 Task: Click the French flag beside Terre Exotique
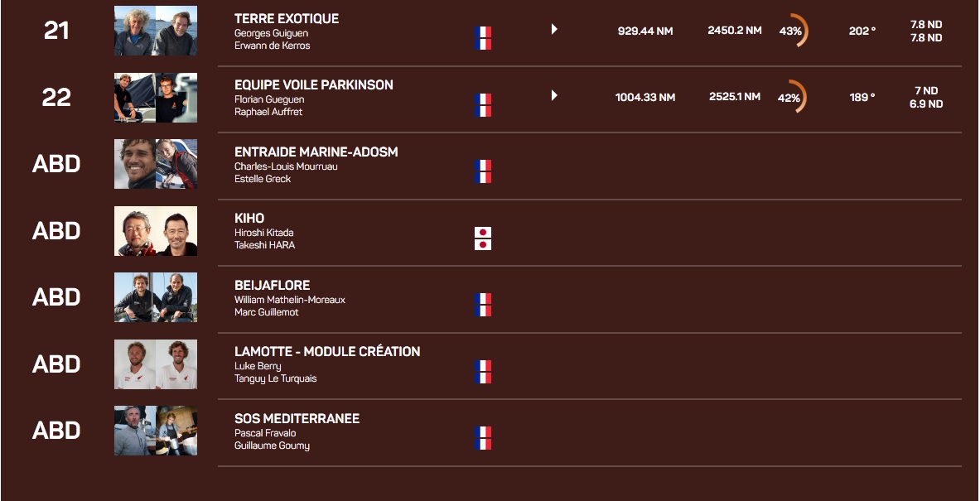[483, 38]
